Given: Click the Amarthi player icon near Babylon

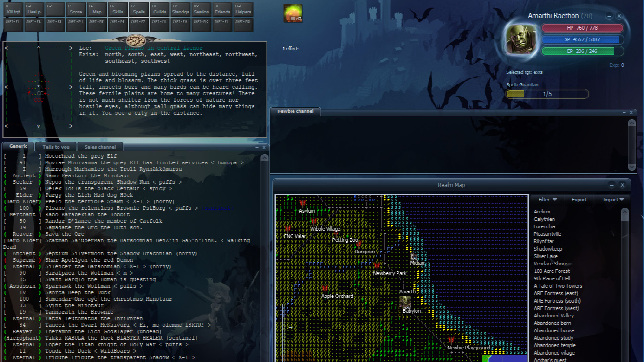Looking at the screenshot, I should click(405, 301).
